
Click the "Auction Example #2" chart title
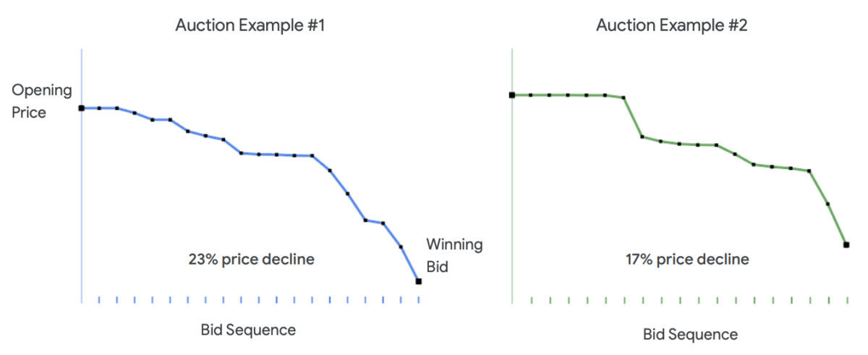click(672, 26)
